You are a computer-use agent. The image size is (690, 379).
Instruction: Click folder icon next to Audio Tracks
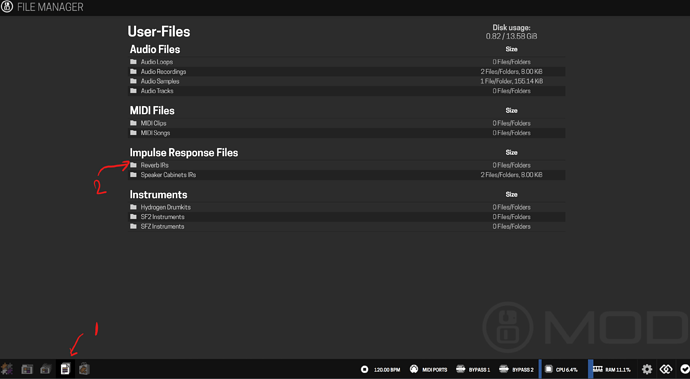click(133, 91)
